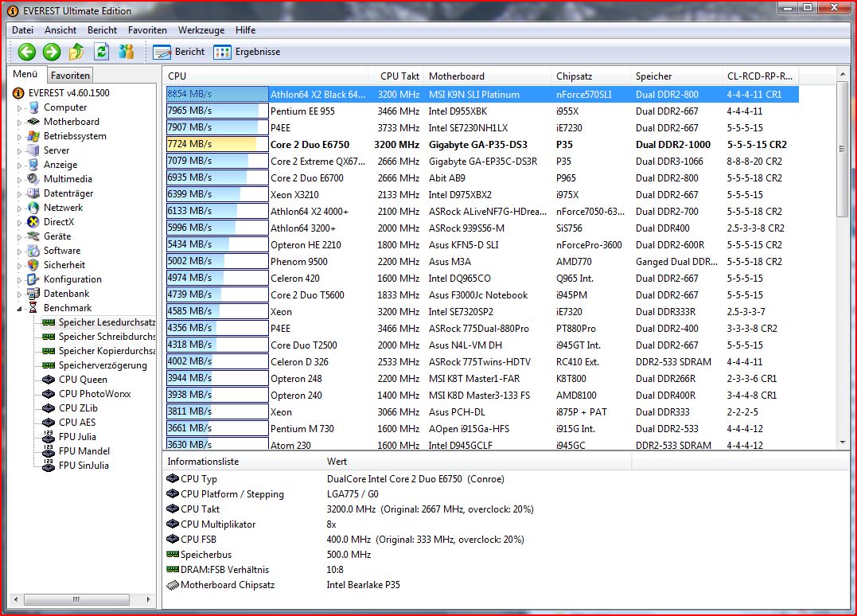
Task: Select the Software icon
Action: [x=34, y=251]
